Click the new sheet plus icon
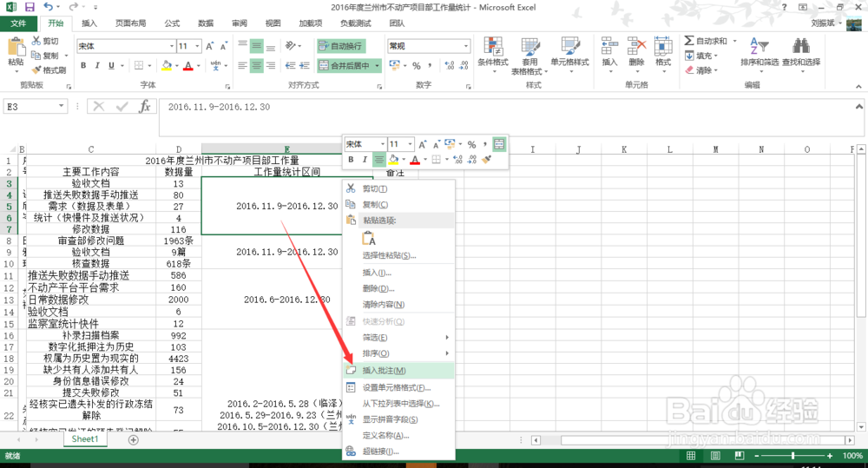The height and width of the screenshot is (468, 868). pos(134,439)
